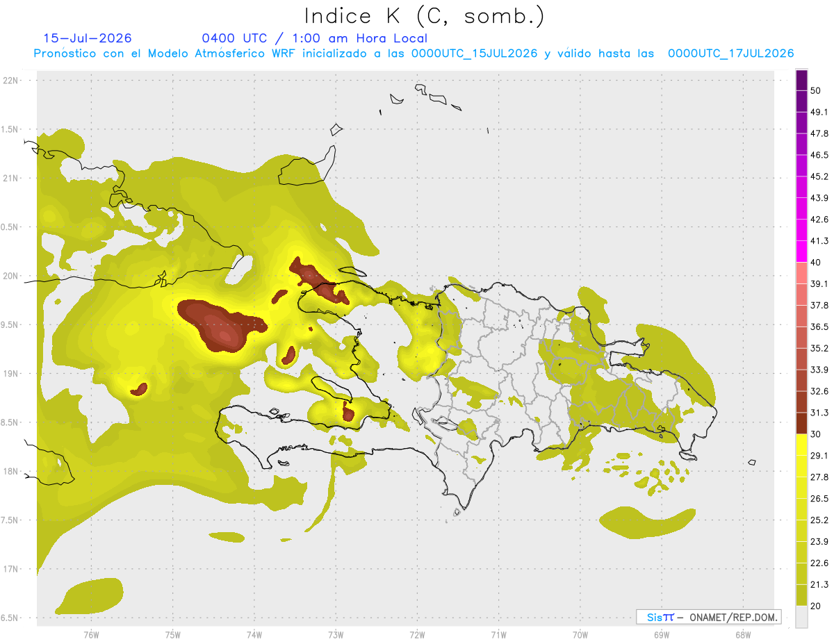Screen dimensions: 834x644
Task: Click the time text "0400 UTC / 1:00 am Hora Local"
Action: point(314,38)
